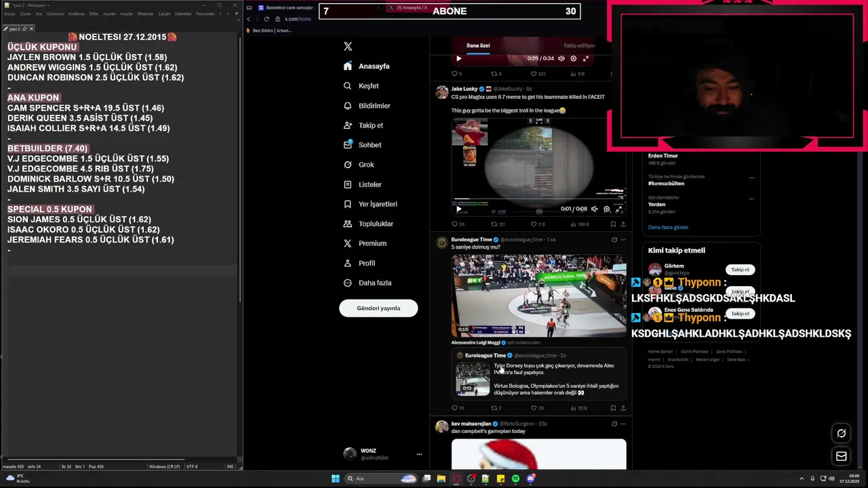Switch to Sana özel tab
This screenshot has width=868, height=488.
(478, 45)
